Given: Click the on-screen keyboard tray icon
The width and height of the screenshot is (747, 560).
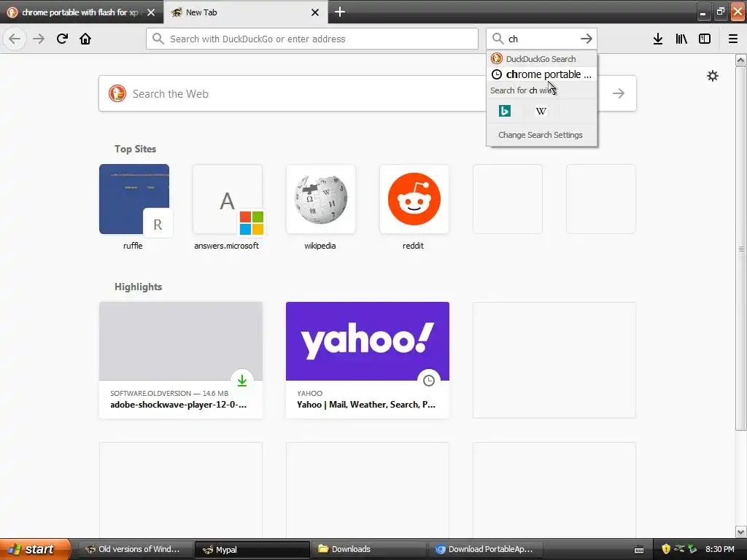Looking at the screenshot, I should [639, 550].
